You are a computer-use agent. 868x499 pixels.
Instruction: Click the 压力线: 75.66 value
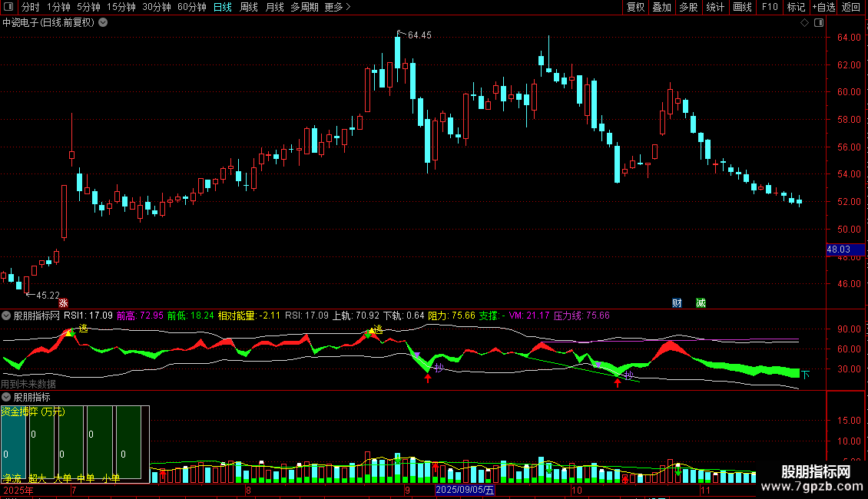(581, 316)
